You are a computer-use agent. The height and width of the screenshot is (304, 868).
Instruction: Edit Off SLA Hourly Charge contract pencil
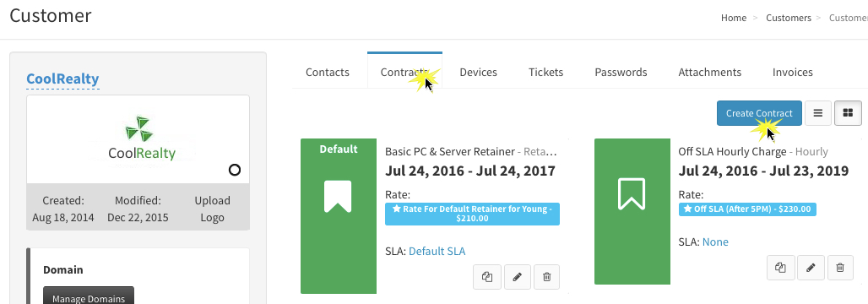pyautogui.click(x=811, y=268)
